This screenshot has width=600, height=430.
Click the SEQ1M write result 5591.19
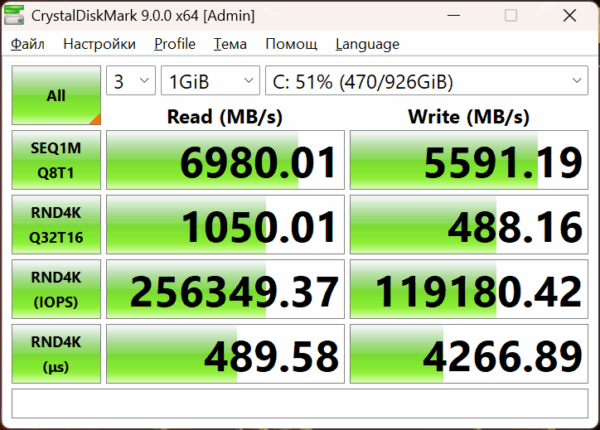pyautogui.click(x=469, y=160)
